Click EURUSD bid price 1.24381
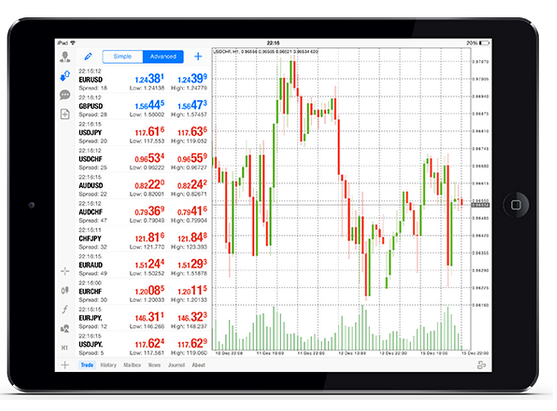Screen dimensions: 557x411 (x=150, y=79)
